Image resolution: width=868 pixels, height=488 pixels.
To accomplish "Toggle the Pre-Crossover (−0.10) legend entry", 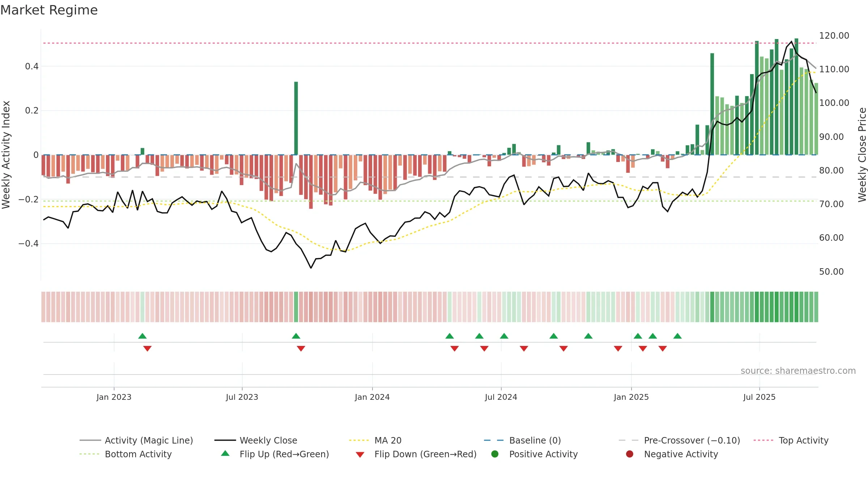I will point(679,440).
